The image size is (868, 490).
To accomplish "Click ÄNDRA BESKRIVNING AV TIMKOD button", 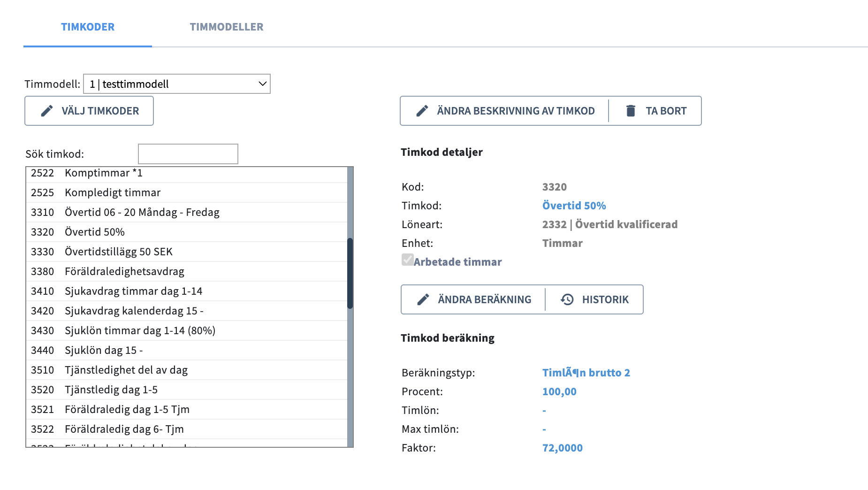I will pyautogui.click(x=505, y=111).
